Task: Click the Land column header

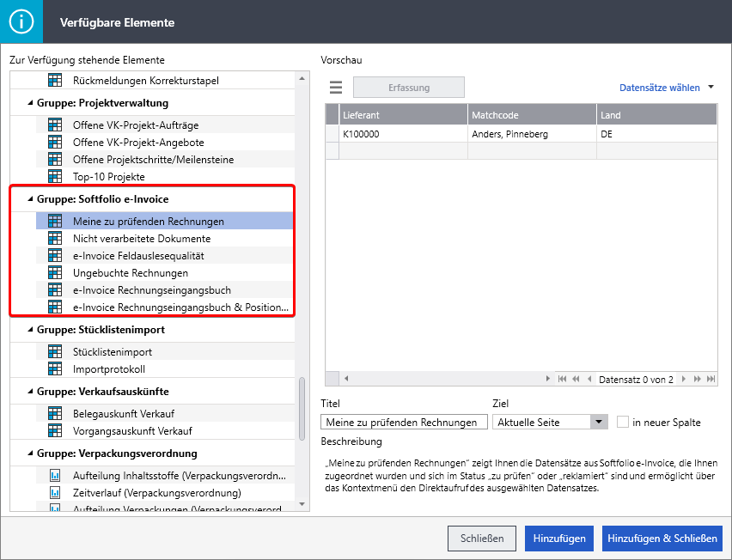Action: (657, 115)
